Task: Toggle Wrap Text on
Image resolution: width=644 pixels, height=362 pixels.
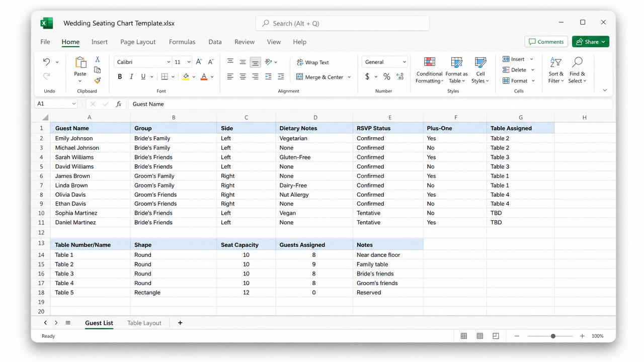Action: pyautogui.click(x=312, y=62)
